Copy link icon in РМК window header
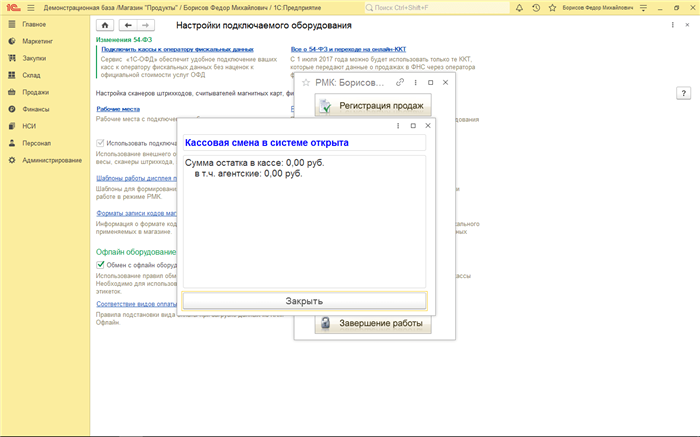This screenshot has height=437, width=700. [x=400, y=82]
